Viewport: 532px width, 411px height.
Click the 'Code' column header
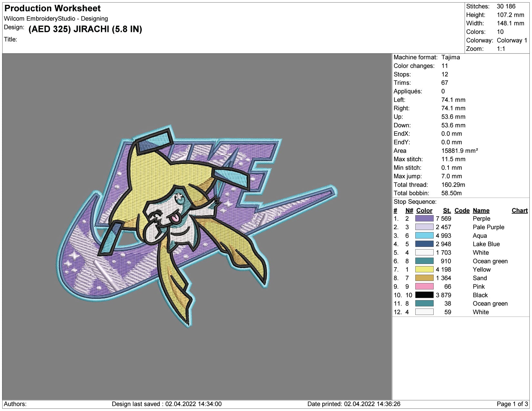462,210
